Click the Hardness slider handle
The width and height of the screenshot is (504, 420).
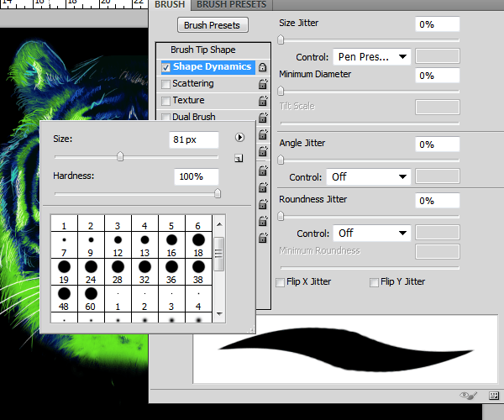[x=218, y=193]
